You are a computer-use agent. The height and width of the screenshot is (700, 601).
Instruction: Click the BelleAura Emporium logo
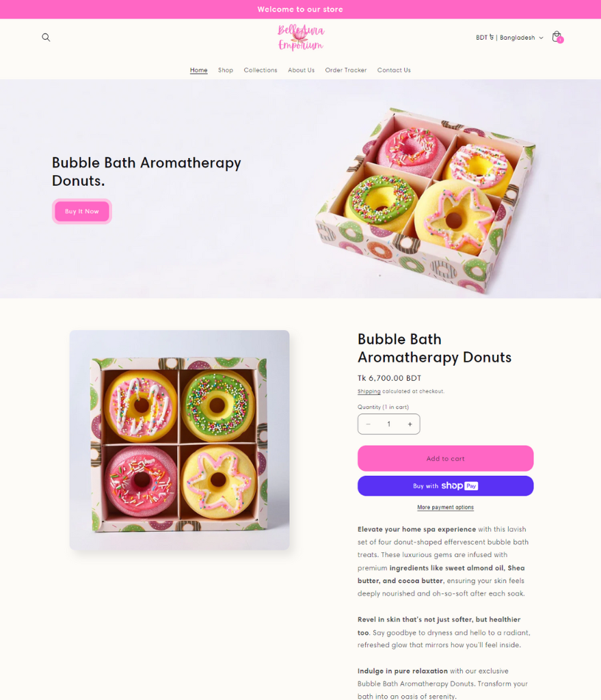(x=301, y=38)
